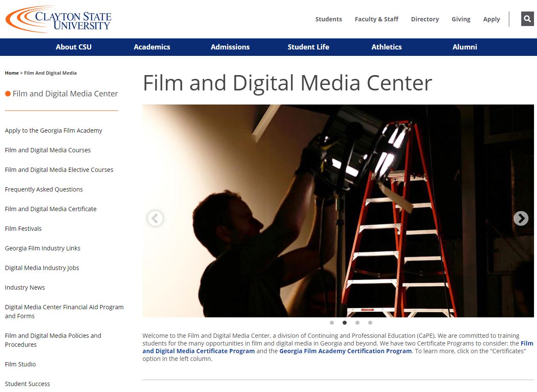Click the Faculty & Staff link

[377, 19]
